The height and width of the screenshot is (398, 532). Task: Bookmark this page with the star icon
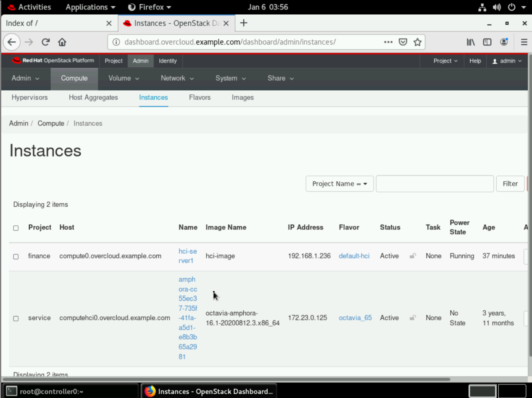click(x=417, y=42)
